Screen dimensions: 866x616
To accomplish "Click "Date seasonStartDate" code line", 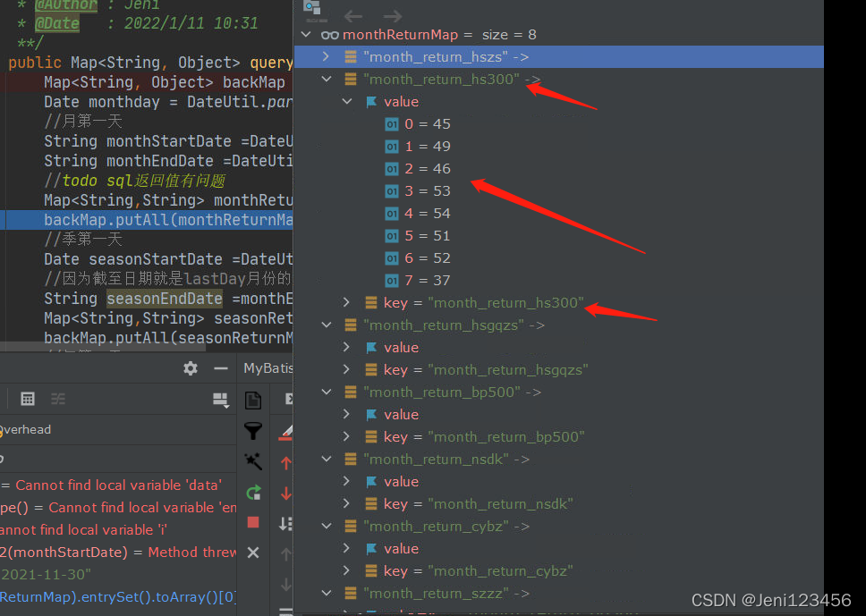I will (168, 259).
